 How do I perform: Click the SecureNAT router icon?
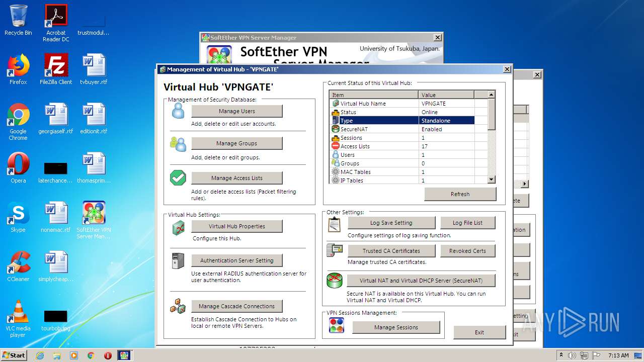pyautogui.click(x=335, y=280)
